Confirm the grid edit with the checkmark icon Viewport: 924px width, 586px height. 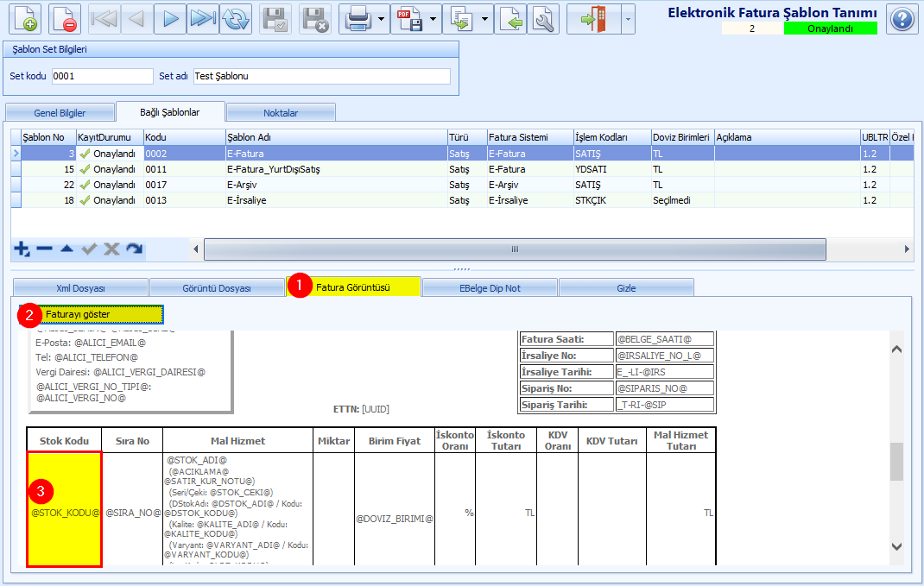click(89, 249)
